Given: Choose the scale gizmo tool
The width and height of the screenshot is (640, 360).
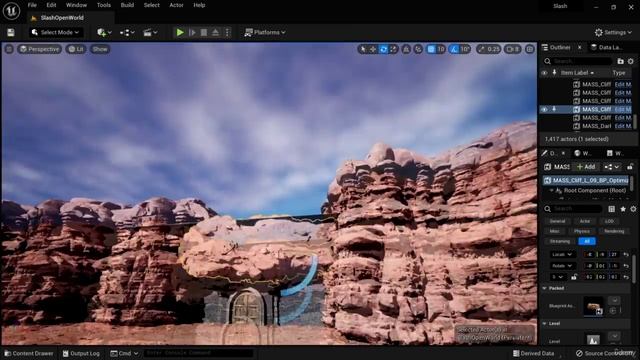Looking at the screenshot, I should pos(393,49).
